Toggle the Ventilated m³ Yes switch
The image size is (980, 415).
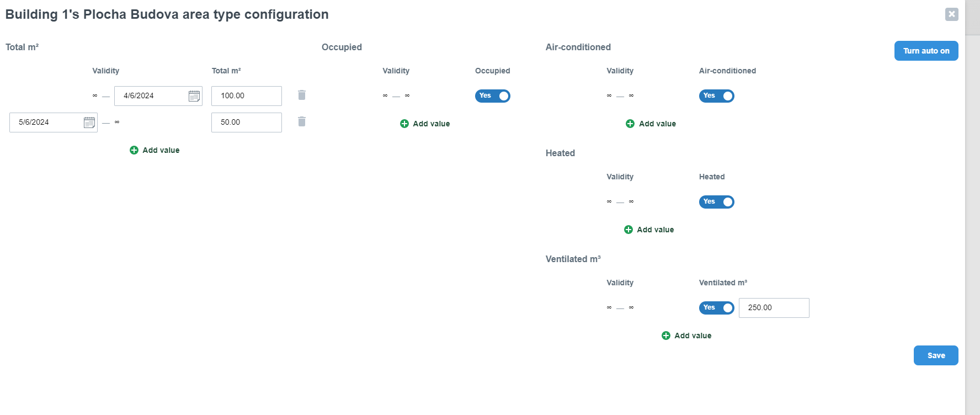coord(716,308)
